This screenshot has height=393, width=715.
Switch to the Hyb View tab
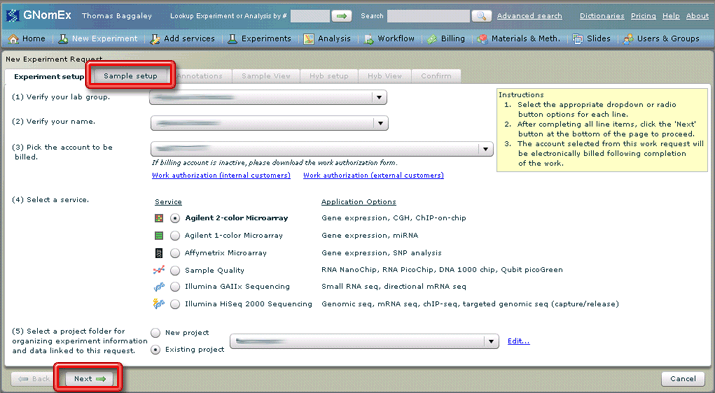[x=385, y=76]
